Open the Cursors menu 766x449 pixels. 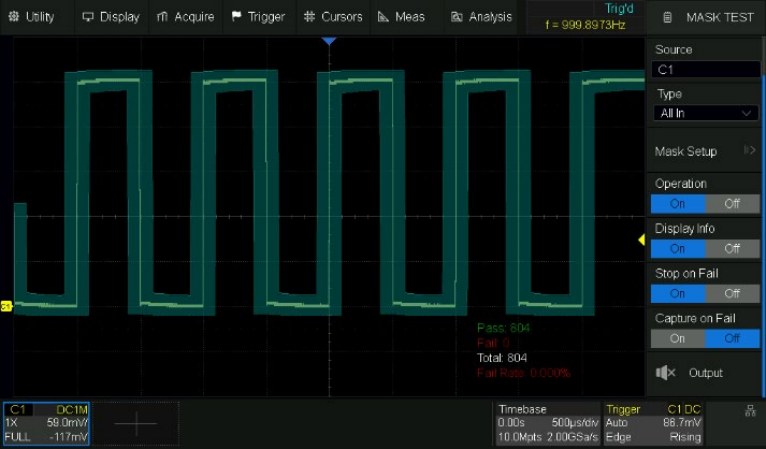[333, 17]
